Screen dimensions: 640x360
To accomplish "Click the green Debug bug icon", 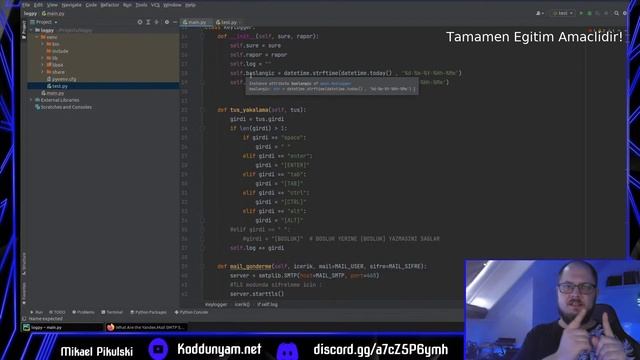I will (589, 13).
